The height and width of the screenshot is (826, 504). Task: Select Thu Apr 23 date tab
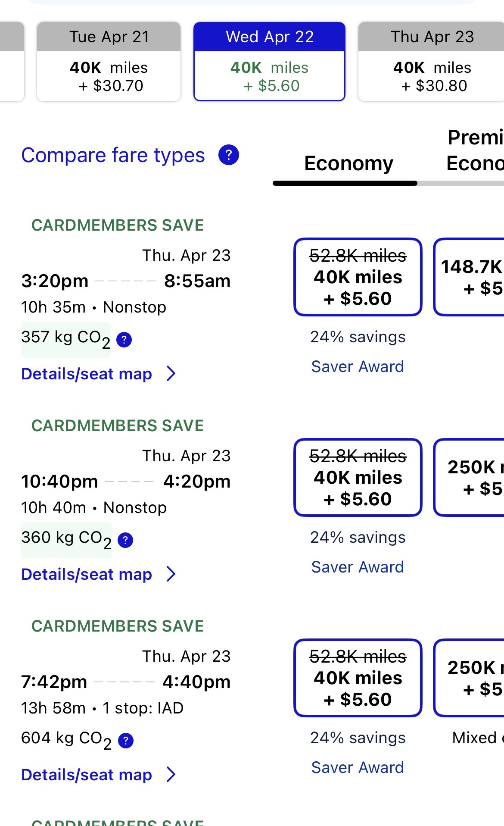tap(432, 62)
